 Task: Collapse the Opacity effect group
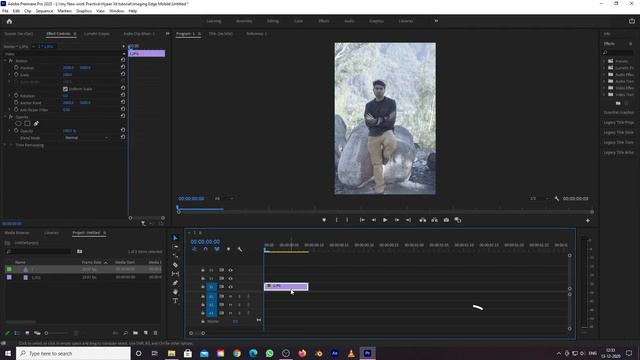pos(5,117)
